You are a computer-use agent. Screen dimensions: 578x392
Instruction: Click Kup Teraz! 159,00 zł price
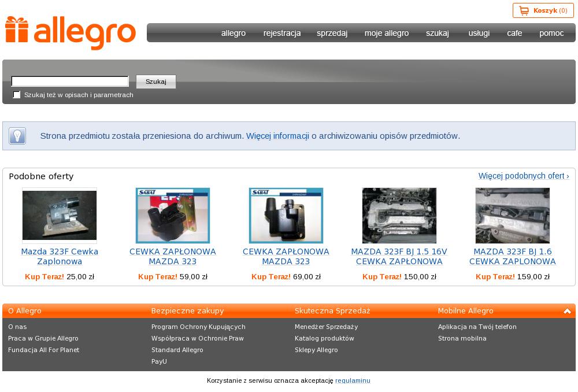(x=512, y=276)
